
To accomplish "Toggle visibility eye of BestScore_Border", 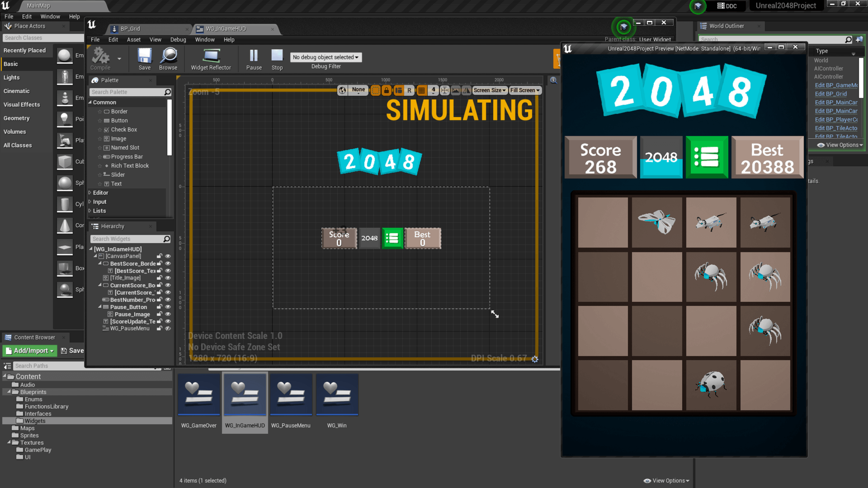I will [x=168, y=263].
